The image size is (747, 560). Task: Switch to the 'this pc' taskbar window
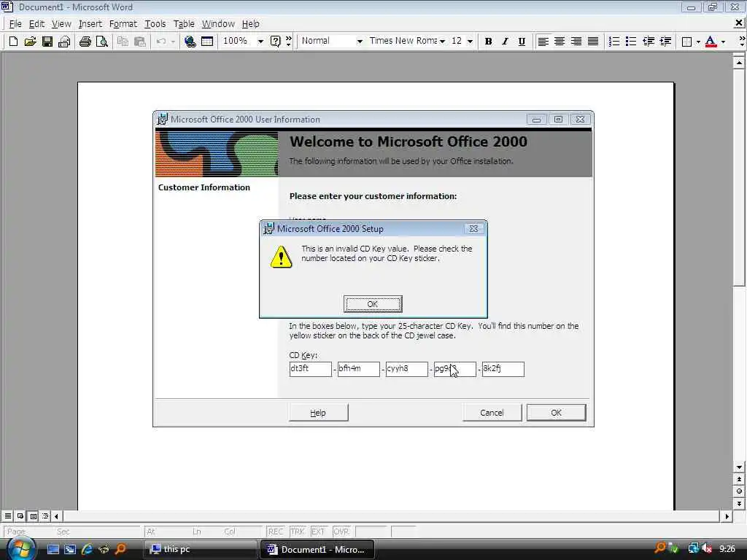pos(201,549)
